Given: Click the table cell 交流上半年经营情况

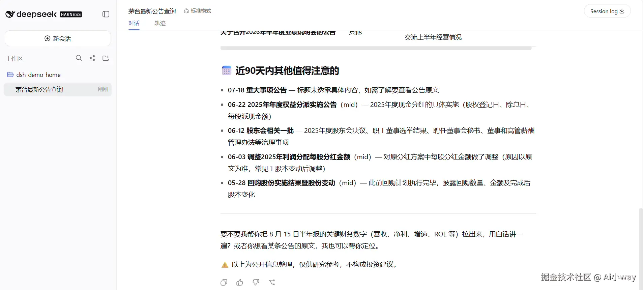Looking at the screenshot, I should (x=433, y=37).
